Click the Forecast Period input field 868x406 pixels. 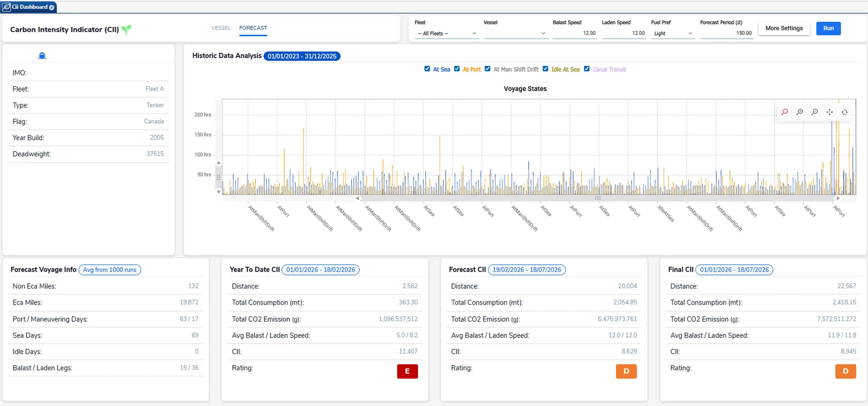pyautogui.click(x=727, y=33)
